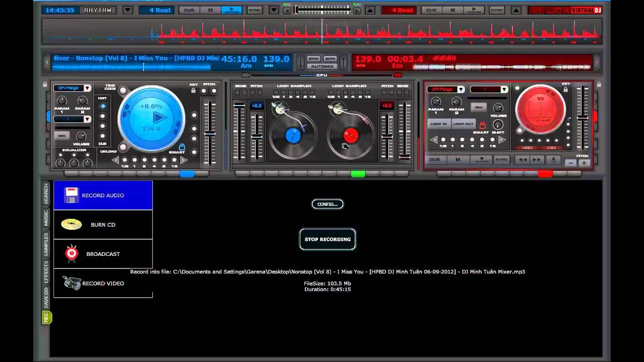Halve left deck loop with left arrow
The height and width of the screenshot is (362, 644).
115,160
